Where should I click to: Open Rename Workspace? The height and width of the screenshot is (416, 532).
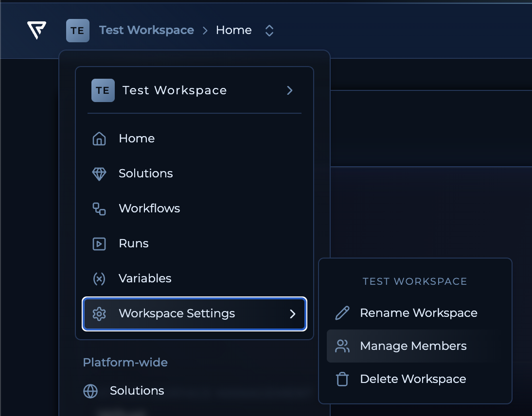click(x=418, y=313)
